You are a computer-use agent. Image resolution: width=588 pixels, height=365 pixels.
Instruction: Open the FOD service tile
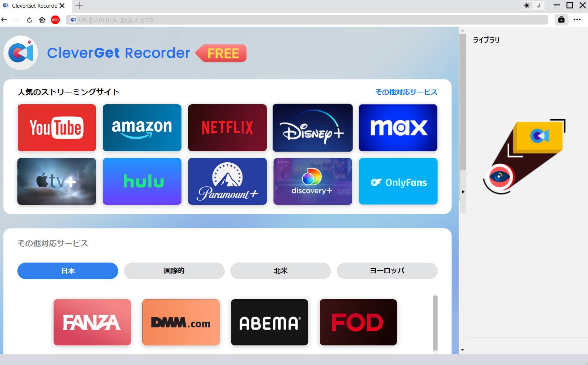tap(358, 322)
